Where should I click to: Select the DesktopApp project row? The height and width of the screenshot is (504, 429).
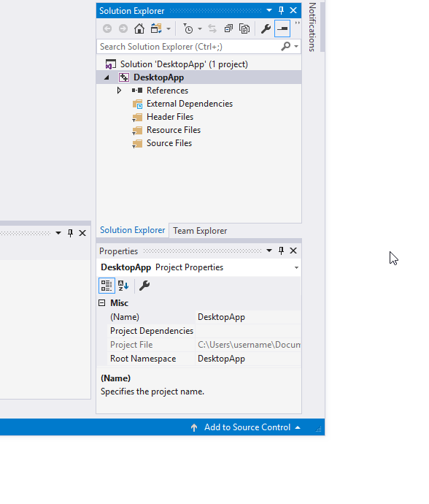[x=198, y=77]
